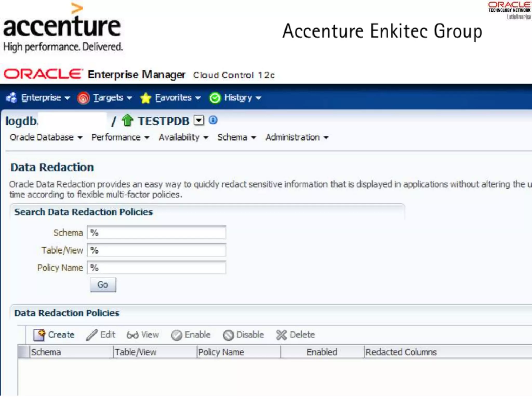532x399 pixels.
Task: Click the Targets bullseye icon
Action: [x=83, y=98]
